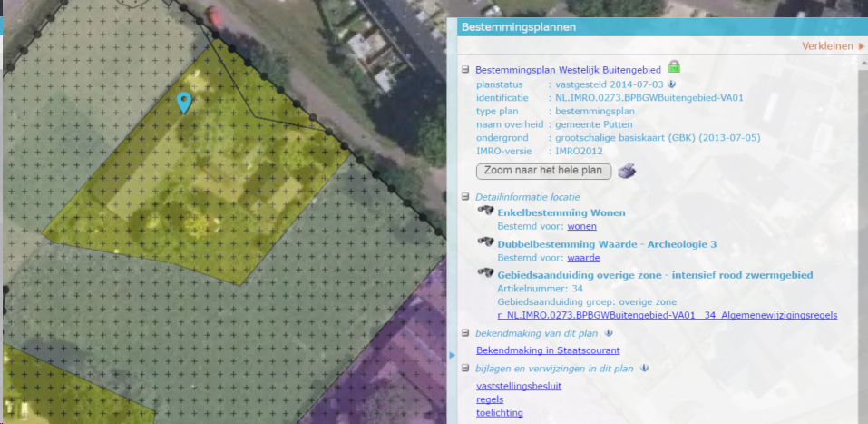Viewport: 868px width, 424px height.
Task: Click binoculars icon for Dubbelbestemming Waarde - Archeologie 3
Action: tap(485, 242)
